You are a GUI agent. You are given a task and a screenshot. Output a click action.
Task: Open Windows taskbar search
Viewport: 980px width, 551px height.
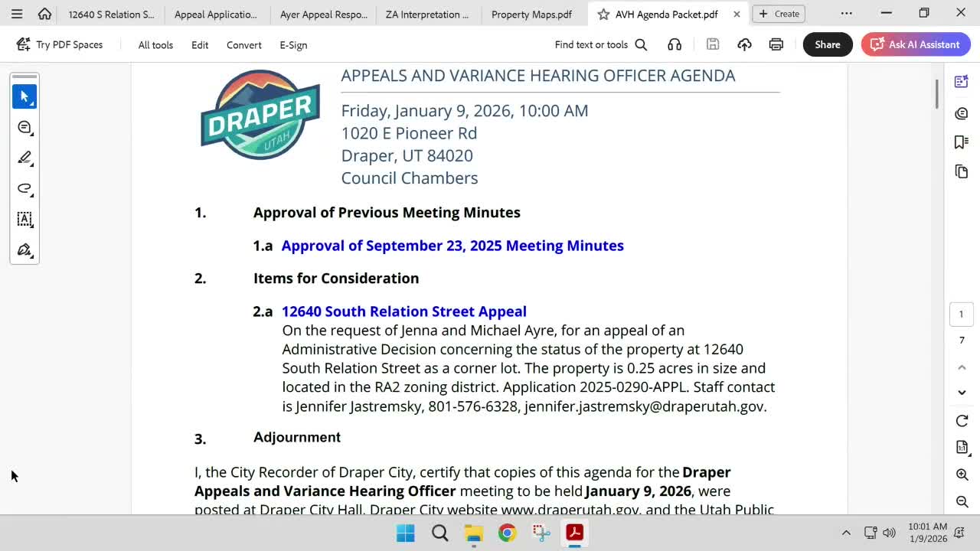coord(439,533)
